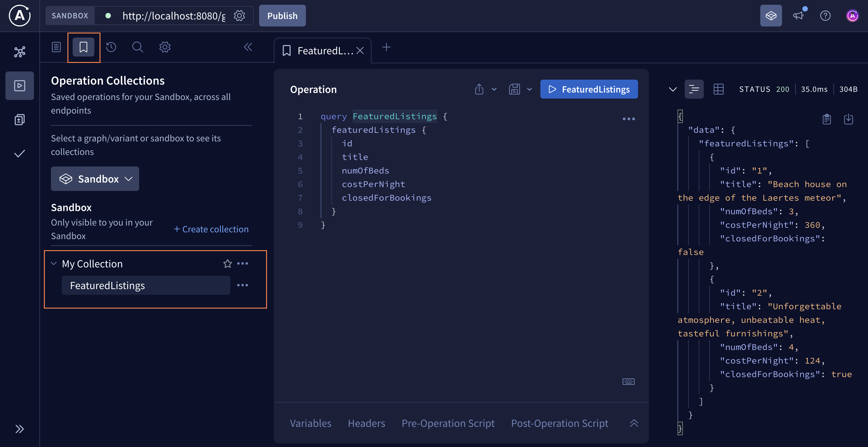The image size is (868, 447).
Task: Open the operation history panel in Explorer
Action: click(x=111, y=47)
